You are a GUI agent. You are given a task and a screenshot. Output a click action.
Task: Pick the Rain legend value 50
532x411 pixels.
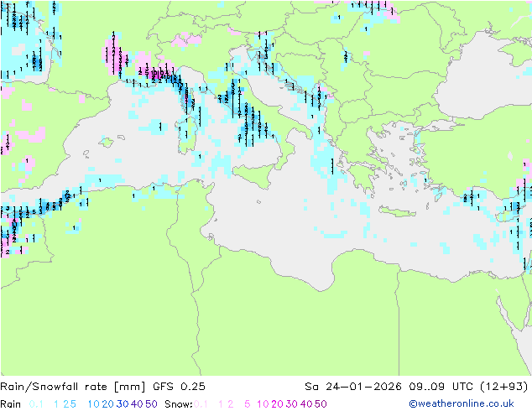151,404
